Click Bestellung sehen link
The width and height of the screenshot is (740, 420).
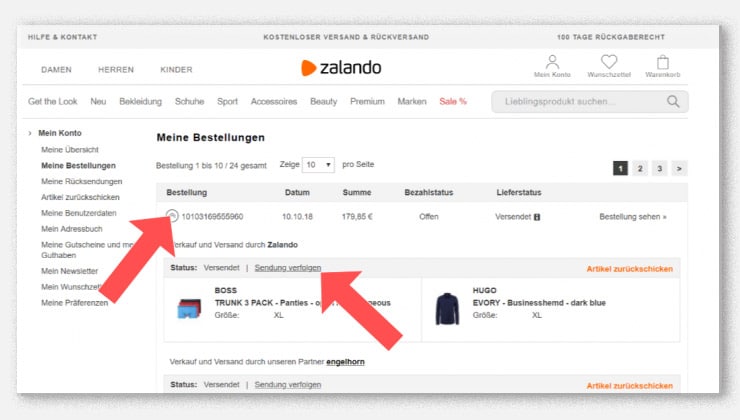pyautogui.click(x=632, y=216)
